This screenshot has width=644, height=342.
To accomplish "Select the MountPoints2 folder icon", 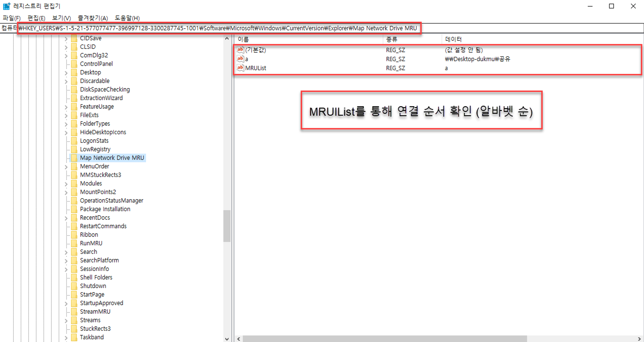I will 74,192.
